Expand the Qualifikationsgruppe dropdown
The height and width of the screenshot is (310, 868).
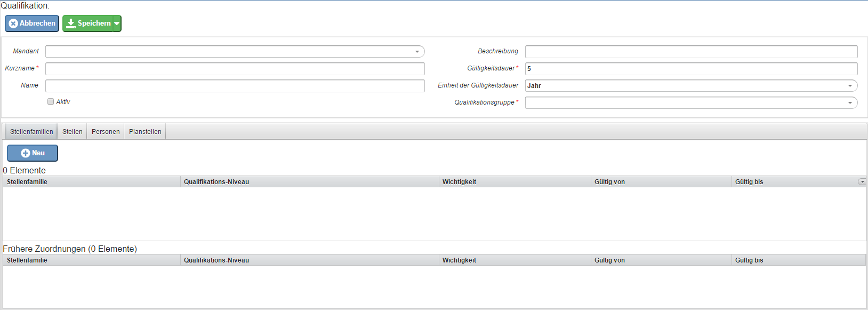tap(850, 103)
